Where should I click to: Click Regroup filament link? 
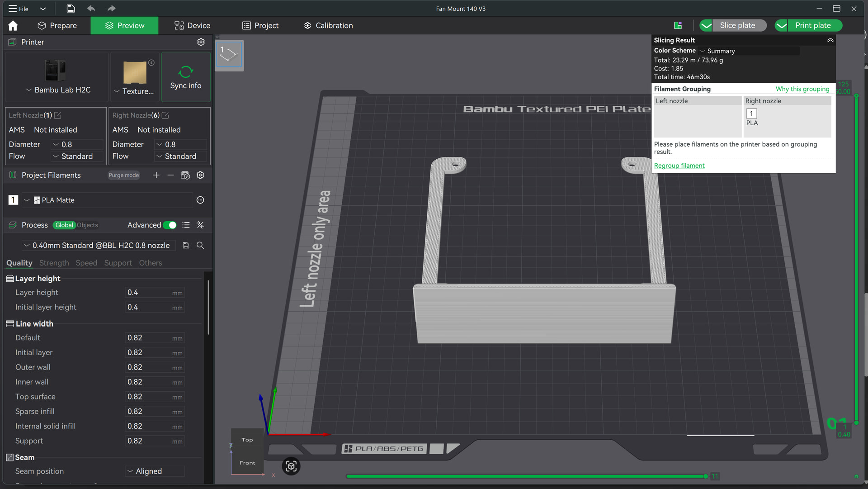tap(679, 166)
